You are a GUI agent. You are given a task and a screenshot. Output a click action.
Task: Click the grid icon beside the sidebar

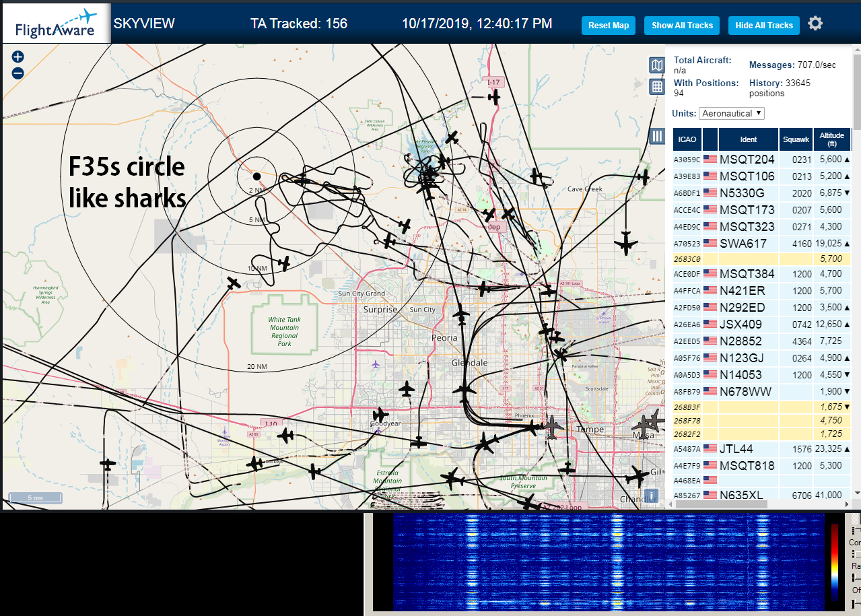coord(657,87)
